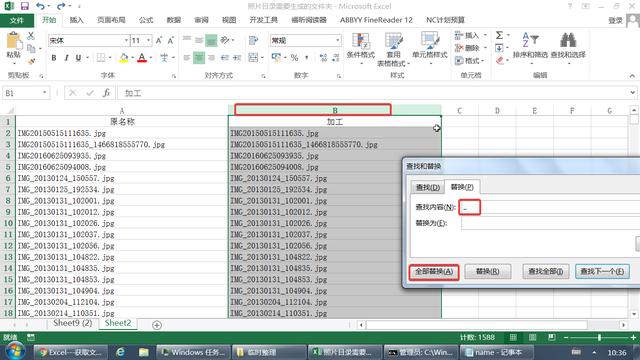Toggle bold formatting
The height and width of the screenshot is (360, 640).
pos(53,58)
